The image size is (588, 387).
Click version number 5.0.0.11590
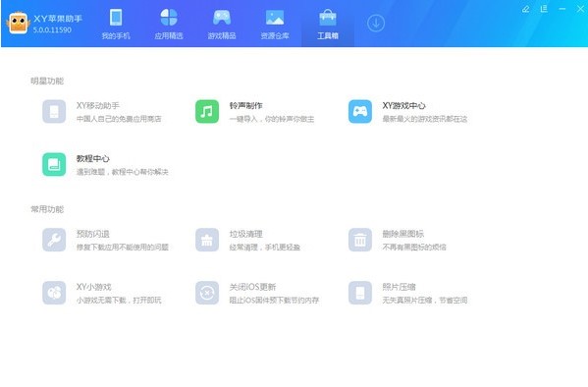(52, 30)
